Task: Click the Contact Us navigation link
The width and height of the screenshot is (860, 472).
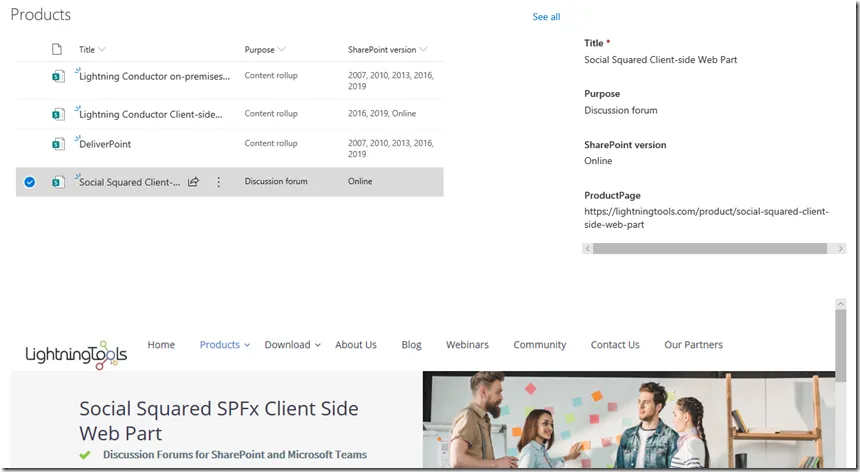Action: point(615,345)
